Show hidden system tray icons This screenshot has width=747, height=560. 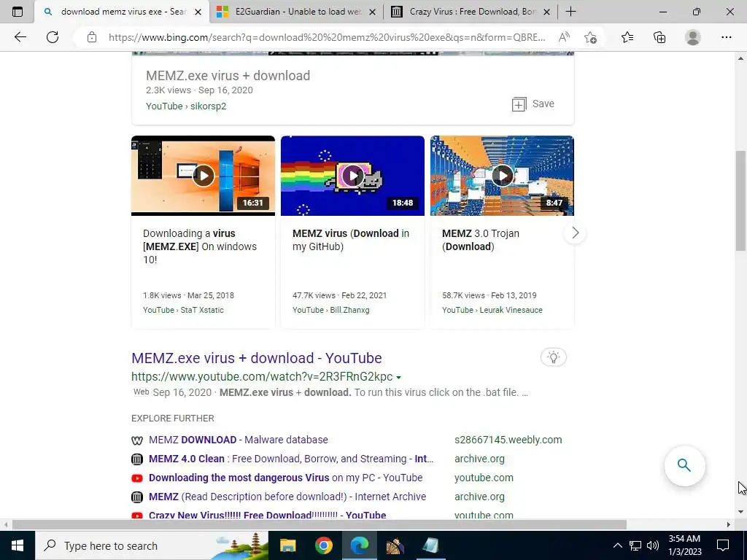point(617,545)
